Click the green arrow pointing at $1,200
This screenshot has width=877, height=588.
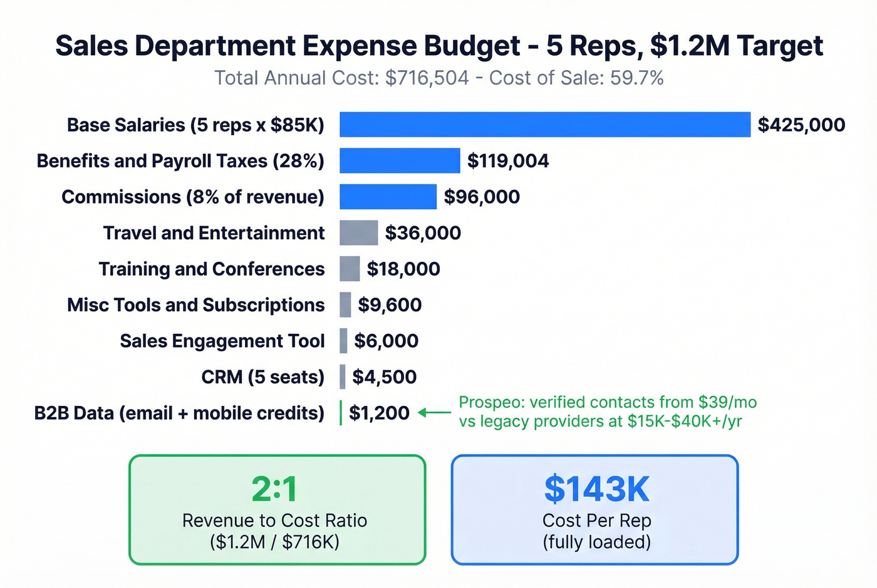pos(433,413)
